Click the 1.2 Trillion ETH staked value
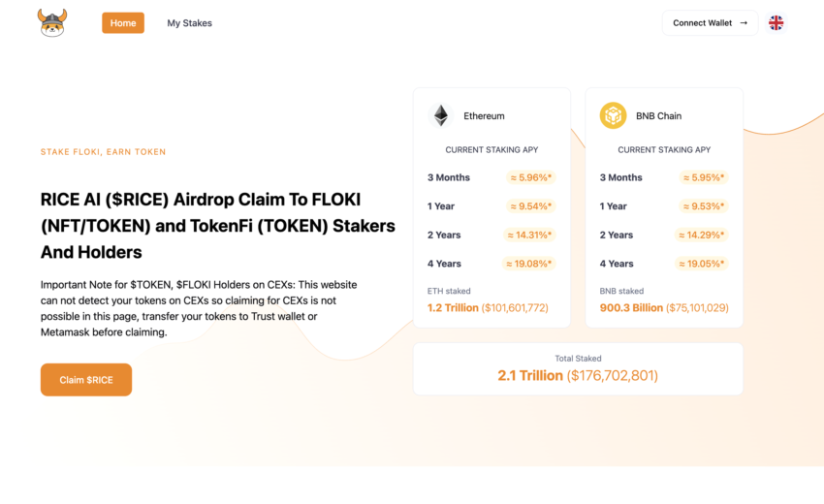 (x=488, y=307)
